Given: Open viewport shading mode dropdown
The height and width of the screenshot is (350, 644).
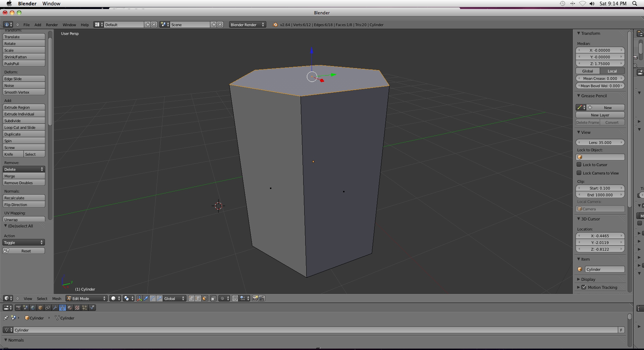Looking at the screenshot, I should (115, 298).
